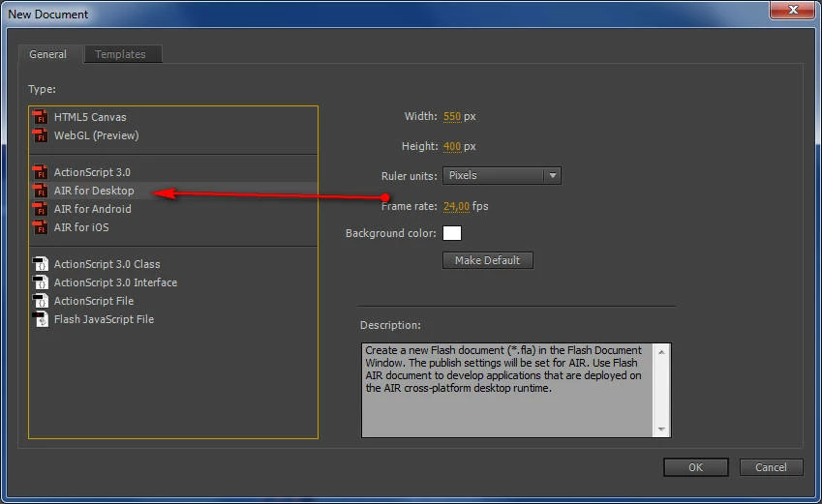Click the AIR for Android file icon

pos(40,209)
